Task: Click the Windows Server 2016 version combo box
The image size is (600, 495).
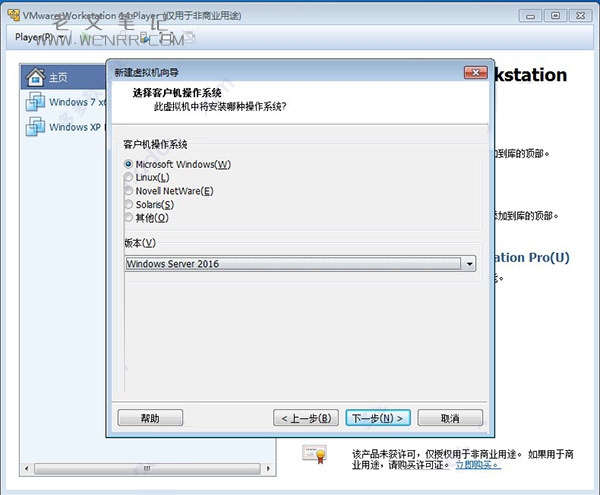Action: click(x=292, y=264)
